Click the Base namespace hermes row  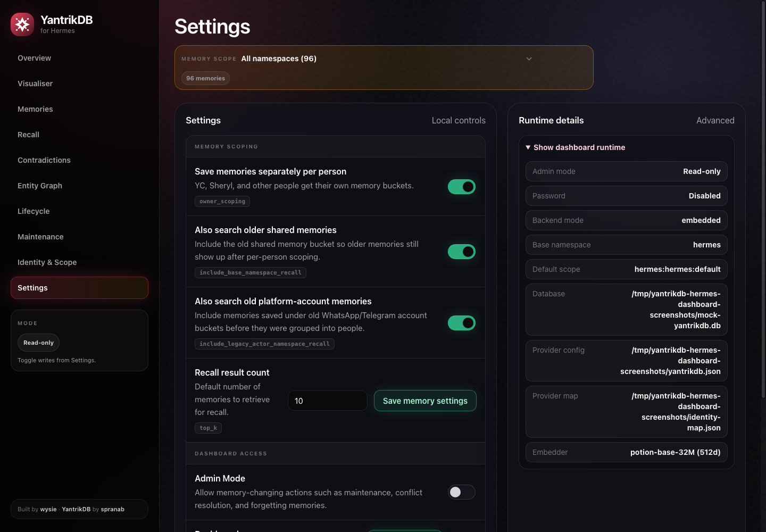click(627, 245)
